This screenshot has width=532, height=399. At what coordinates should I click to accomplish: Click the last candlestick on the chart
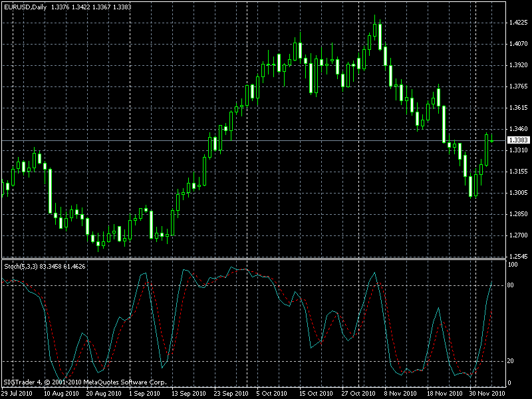491,140
